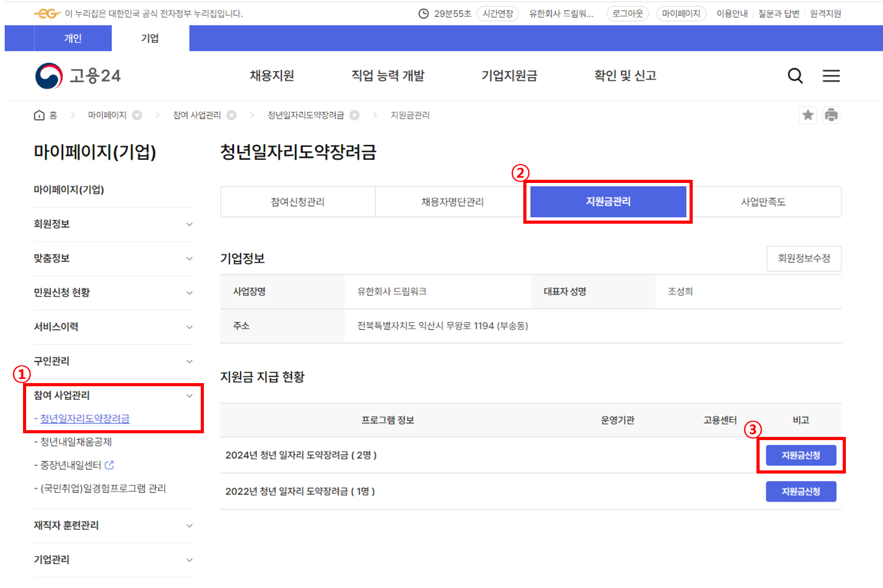This screenshot has width=883, height=588.
Task: Click the 마이페이지(기업) sidebar item
Action: (69, 190)
